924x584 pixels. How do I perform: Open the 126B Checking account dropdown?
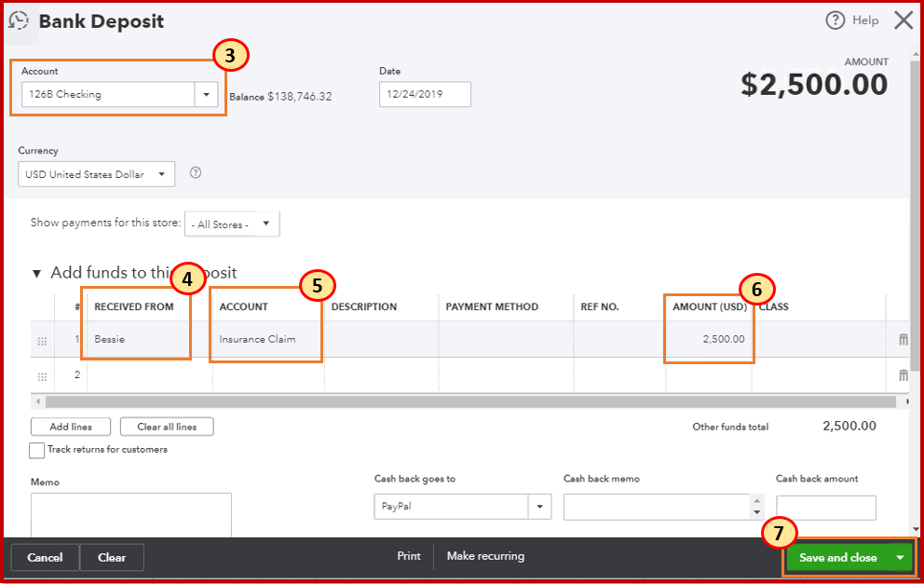pos(206,94)
